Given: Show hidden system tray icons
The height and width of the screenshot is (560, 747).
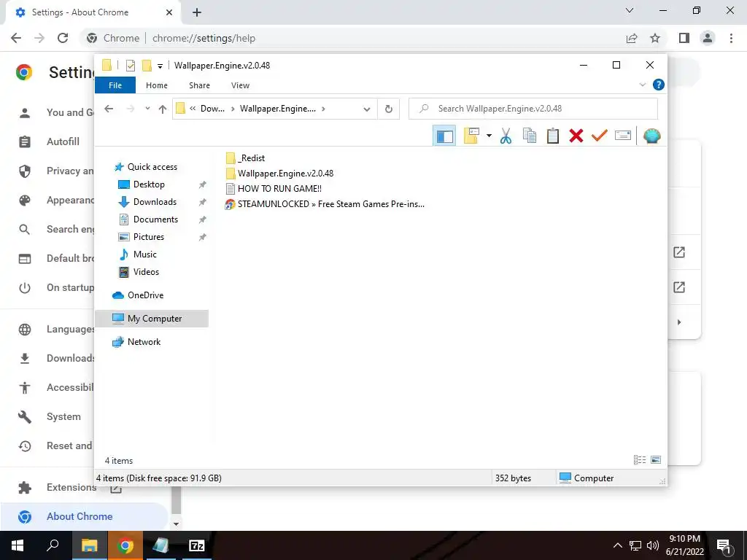Looking at the screenshot, I should pyautogui.click(x=617, y=545).
